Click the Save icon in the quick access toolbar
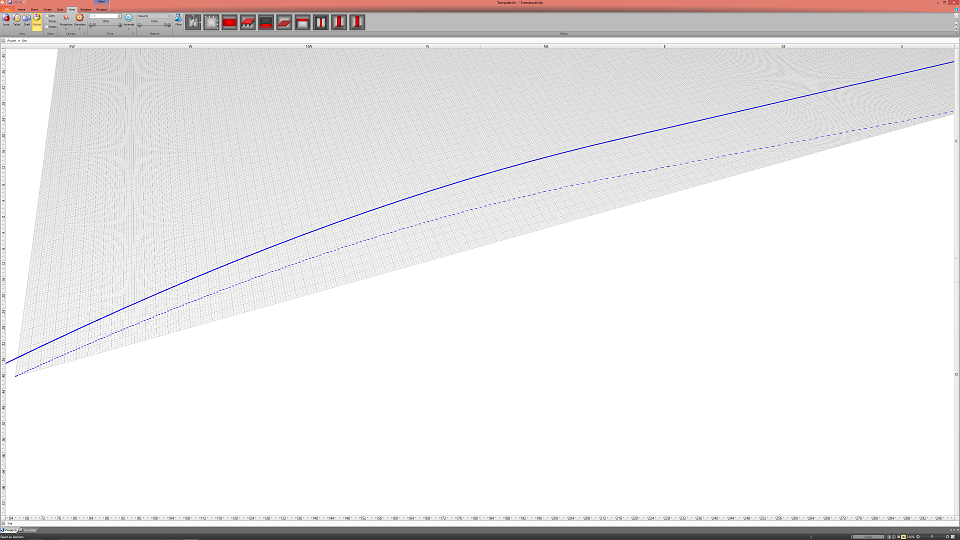Image resolution: width=960 pixels, height=540 pixels. (10, 2)
